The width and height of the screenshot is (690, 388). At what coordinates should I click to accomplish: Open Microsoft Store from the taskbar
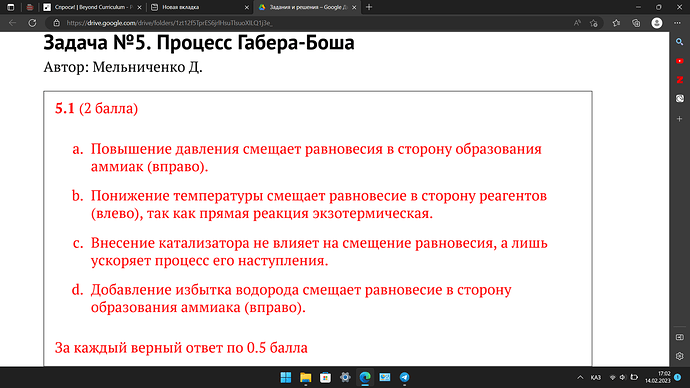pos(325,377)
